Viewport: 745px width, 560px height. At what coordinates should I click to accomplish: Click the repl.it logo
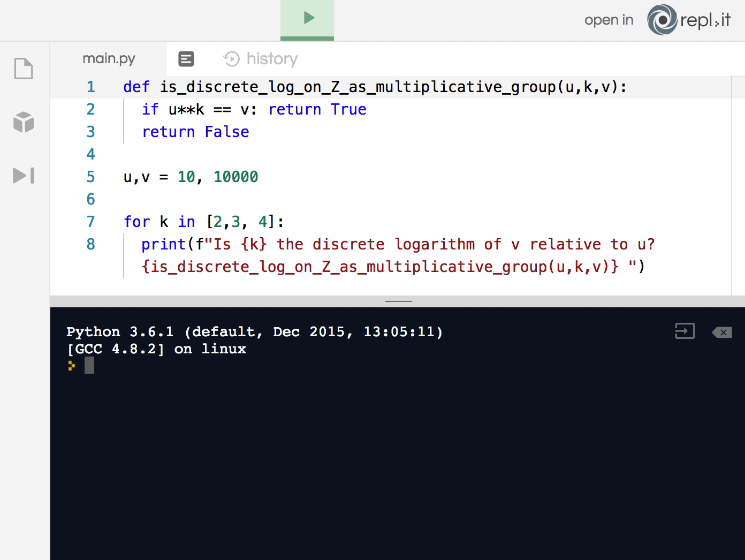coord(689,20)
